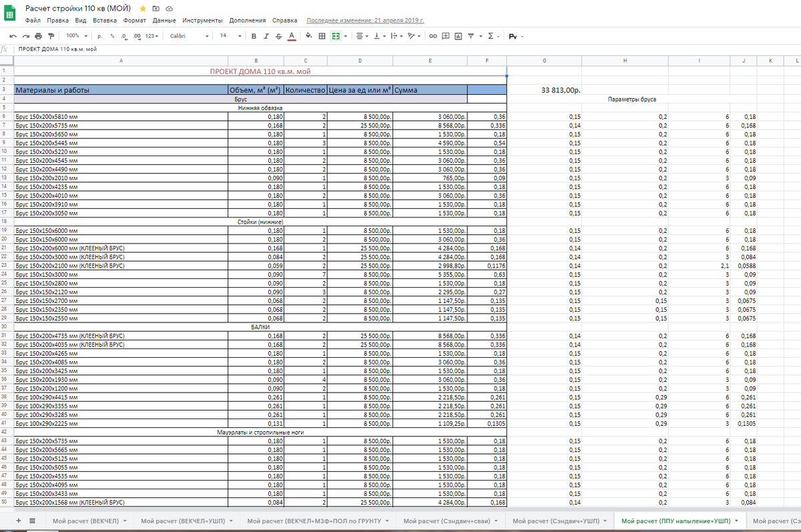Image resolution: width=801 pixels, height=532 pixels.
Task: Open the Правка menu
Action: [57, 21]
